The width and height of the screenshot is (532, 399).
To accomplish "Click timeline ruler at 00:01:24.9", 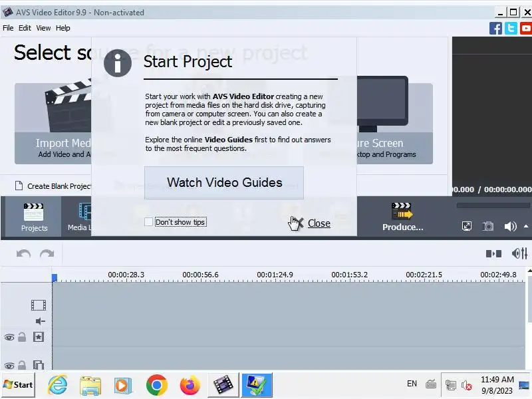I will (x=275, y=275).
